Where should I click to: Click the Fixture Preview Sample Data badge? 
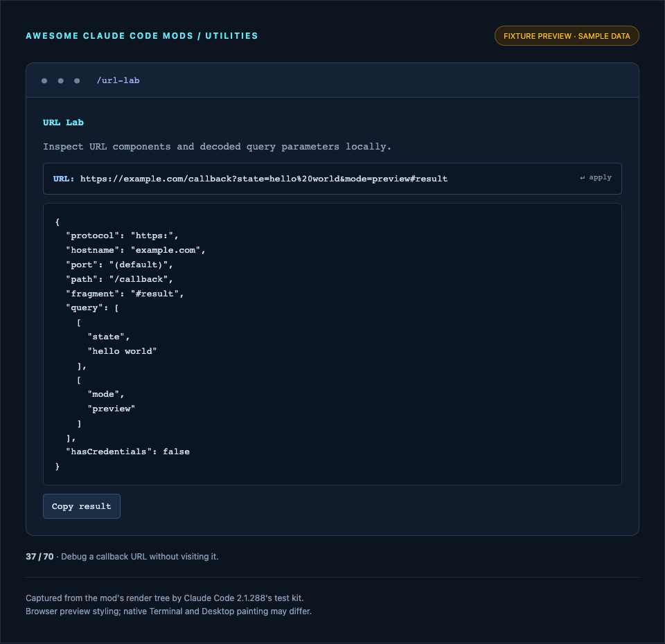tap(567, 36)
